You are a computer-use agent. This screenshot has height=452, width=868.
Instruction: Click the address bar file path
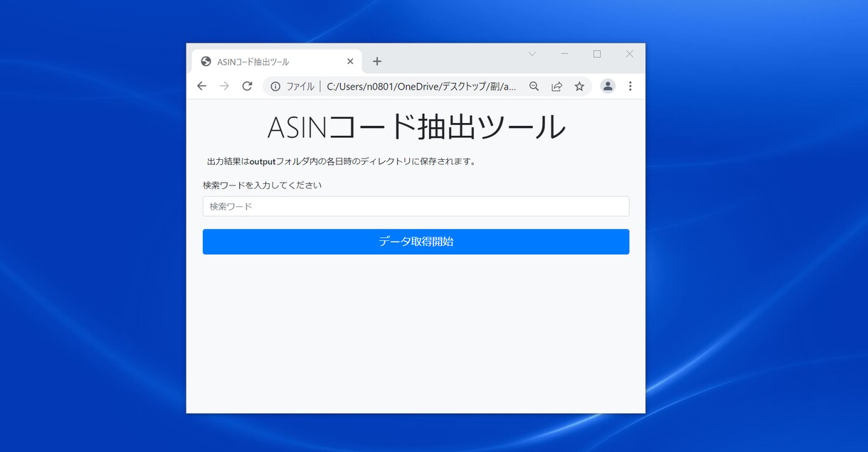pyautogui.click(x=421, y=87)
